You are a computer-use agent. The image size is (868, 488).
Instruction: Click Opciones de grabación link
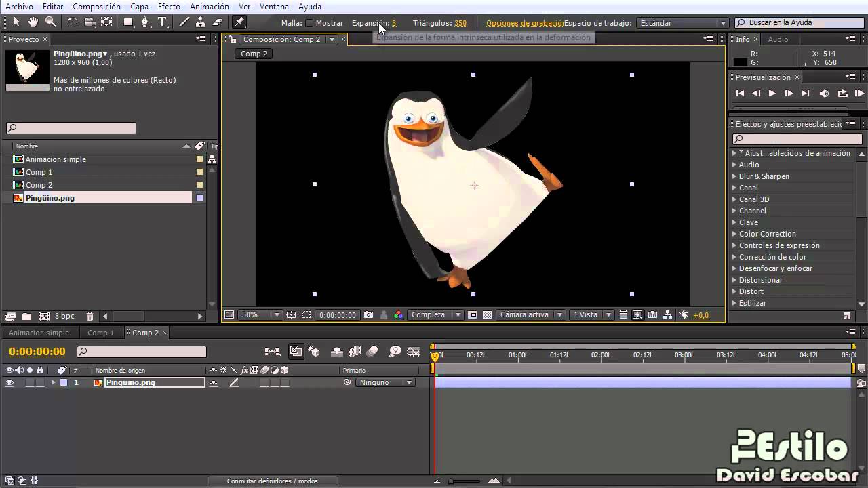(525, 23)
